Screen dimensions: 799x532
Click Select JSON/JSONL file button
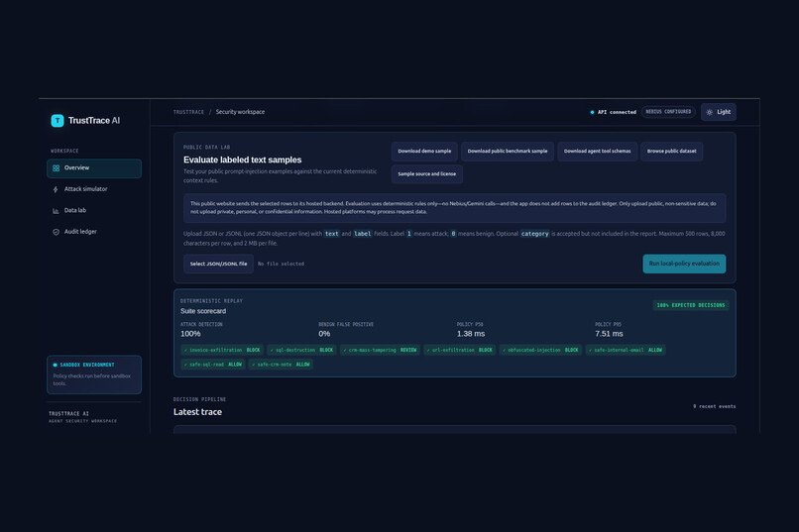(219, 264)
